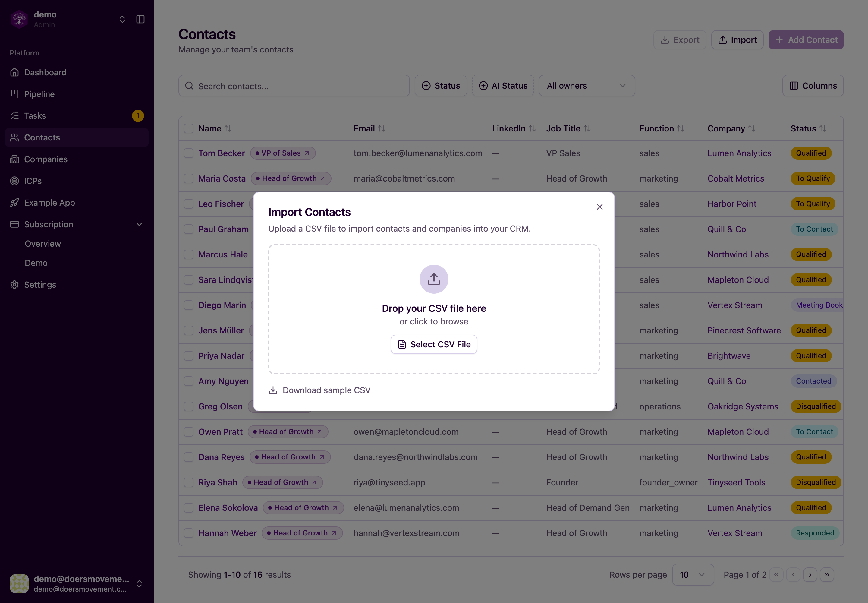The width and height of the screenshot is (868, 603).
Task: Sort by Company column arrows
Action: tap(752, 128)
